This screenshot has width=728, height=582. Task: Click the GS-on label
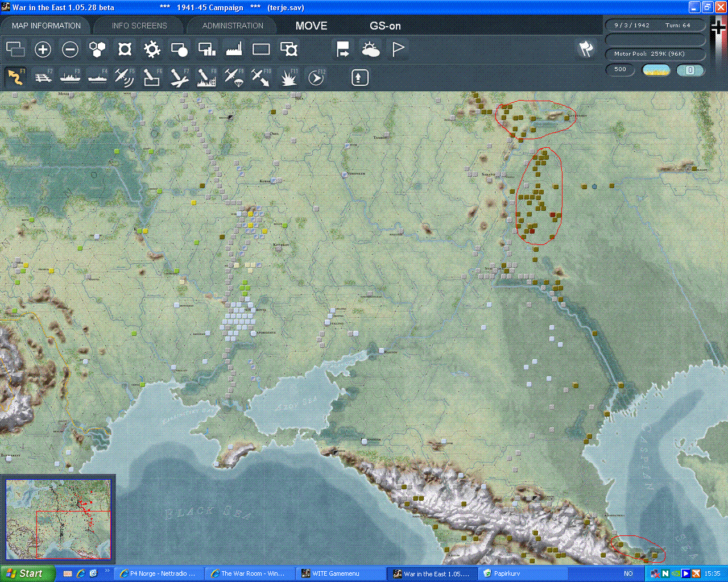385,26
